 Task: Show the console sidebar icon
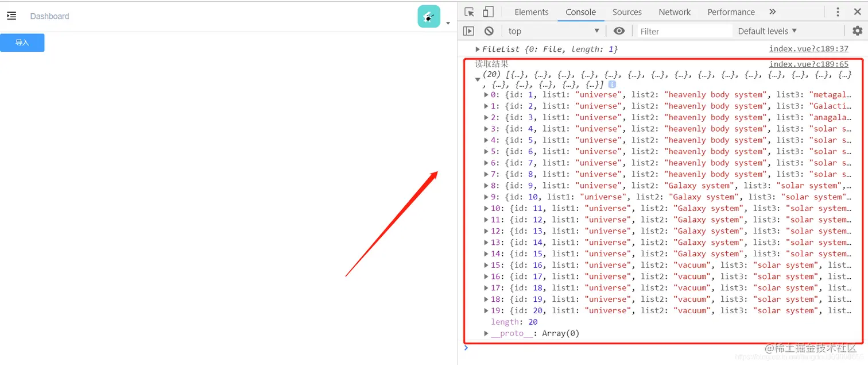(x=469, y=31)
